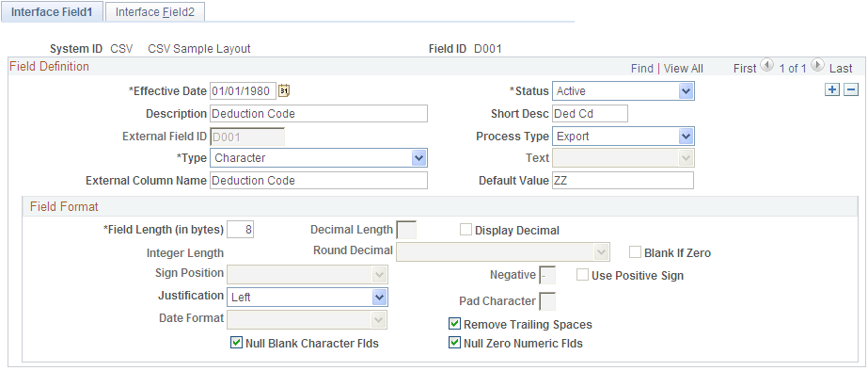Image resolution: width=868 pixels, height=371 pixels.
Task: Click the Pad Character input box
Action: pos(547,301)
